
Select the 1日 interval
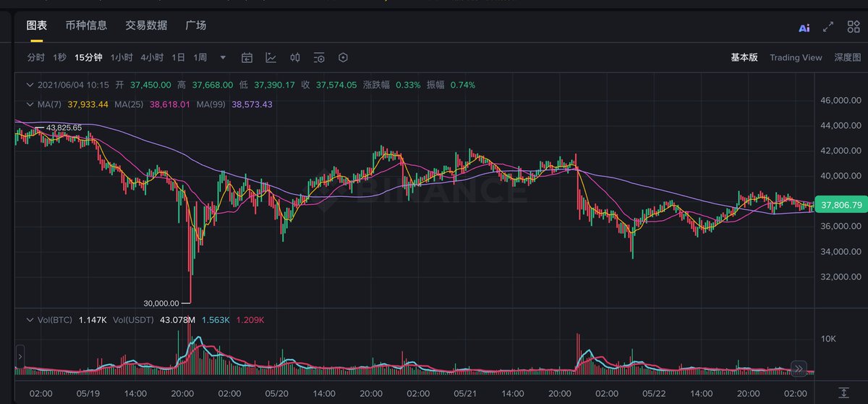tap(179, 57)
